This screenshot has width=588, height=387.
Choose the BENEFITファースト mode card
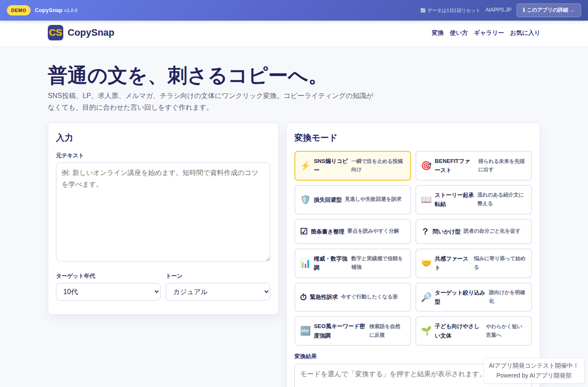[x=473, y=166]
